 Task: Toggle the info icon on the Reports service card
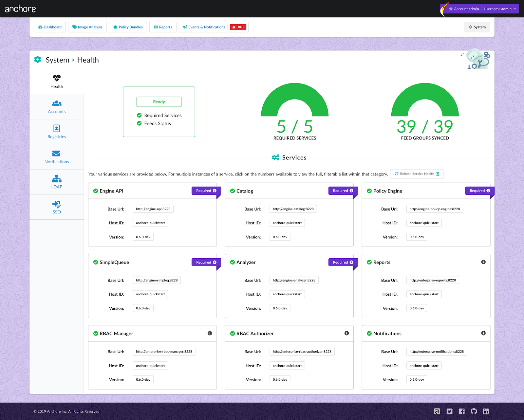[x=483, y=262]
